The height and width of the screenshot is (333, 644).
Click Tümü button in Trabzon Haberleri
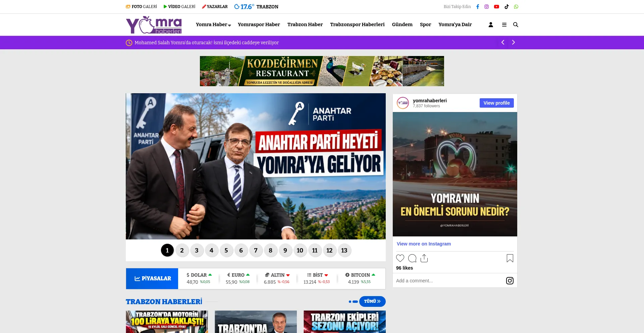[x=372, y=301]
